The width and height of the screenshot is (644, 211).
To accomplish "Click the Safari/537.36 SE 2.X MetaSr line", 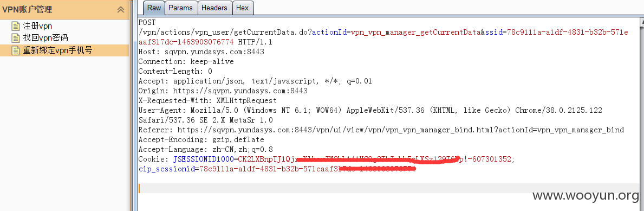I will pos(205,120).
